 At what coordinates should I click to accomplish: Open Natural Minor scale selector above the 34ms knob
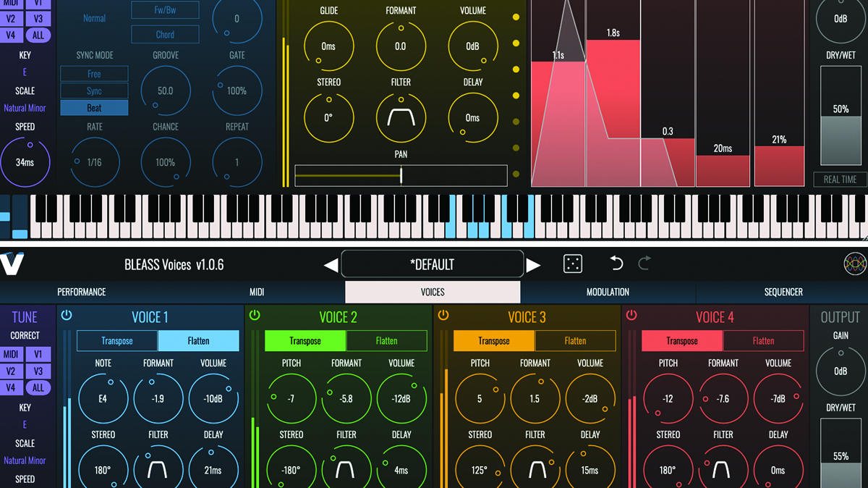[x=25, y=108]
